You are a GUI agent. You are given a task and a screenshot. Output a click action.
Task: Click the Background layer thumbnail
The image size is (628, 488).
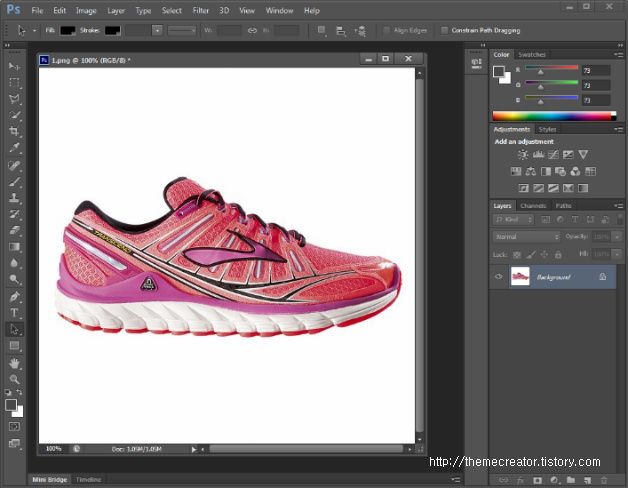point(520,276)
